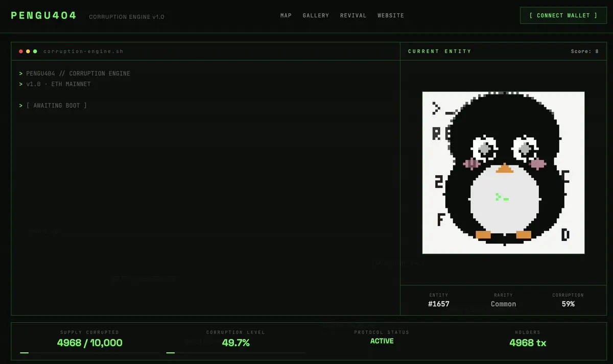
Task: Click the PENGU404 logo
Action: tap(44, 15)
